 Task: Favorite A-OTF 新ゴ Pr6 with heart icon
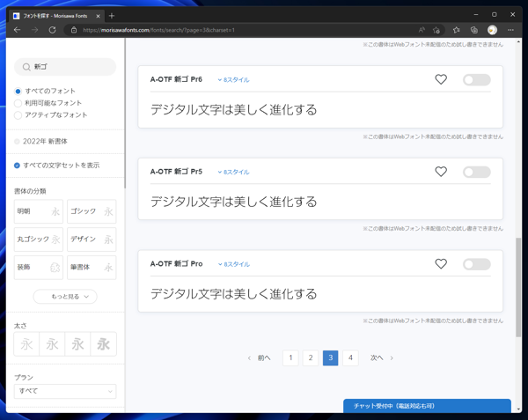441,79
